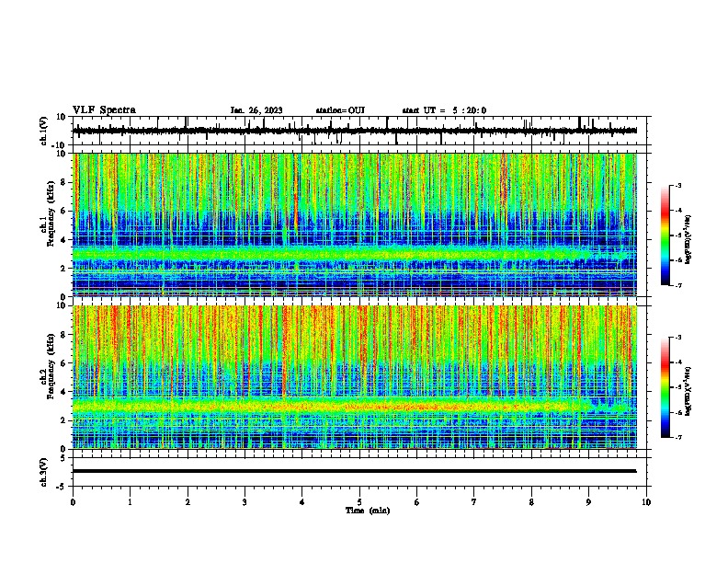Click the "7" minute time tick label
The height and width of the screenshot is (563, 728).
tap(474, 502)
